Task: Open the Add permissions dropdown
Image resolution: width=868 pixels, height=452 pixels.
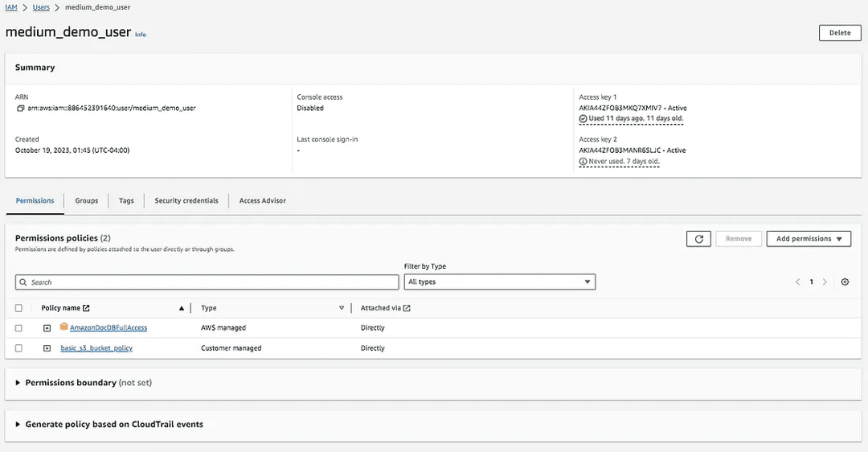Action: tap(809, 239)
